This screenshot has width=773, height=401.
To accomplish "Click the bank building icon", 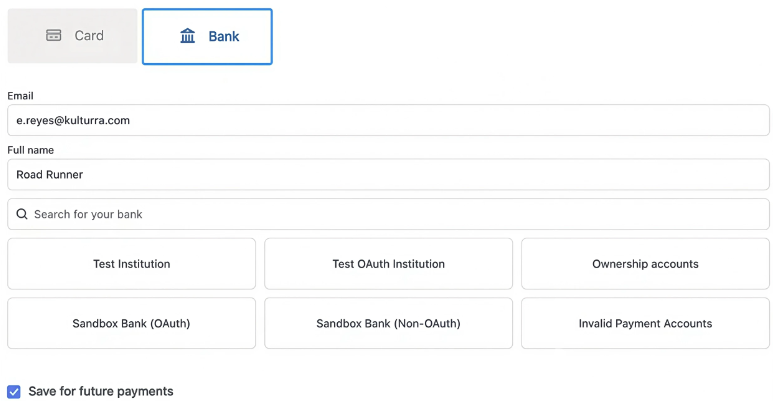I will point(188,37).
